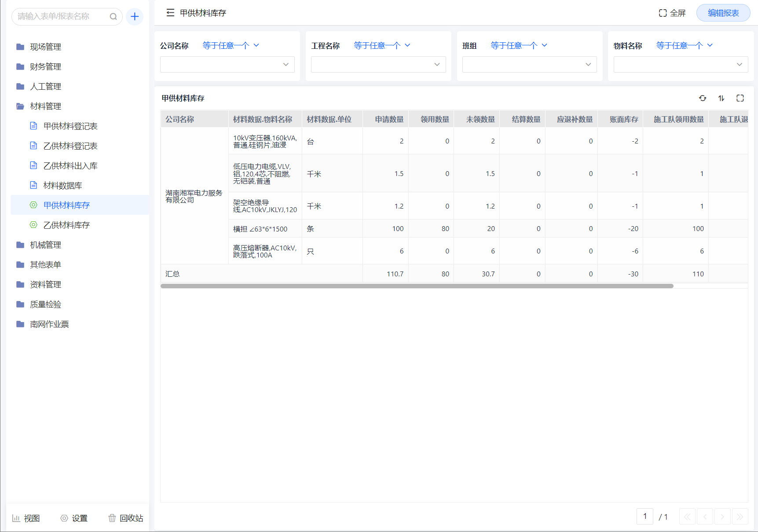The width and height of the screenshot is (758, 532).
Task: Collapse the 材料管理 folder
Action: [x=45, y=106]
